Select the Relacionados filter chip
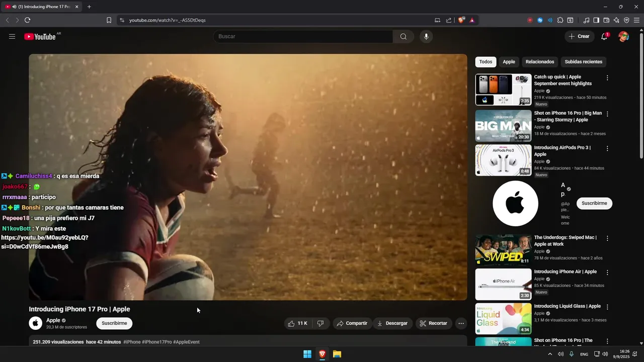644x362 pixels. [x=540, y=62]
